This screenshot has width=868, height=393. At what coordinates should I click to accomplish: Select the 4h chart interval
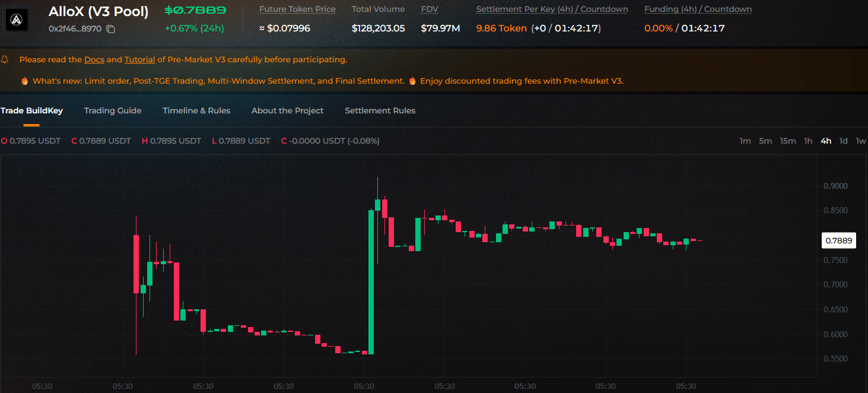coord(826,141)
